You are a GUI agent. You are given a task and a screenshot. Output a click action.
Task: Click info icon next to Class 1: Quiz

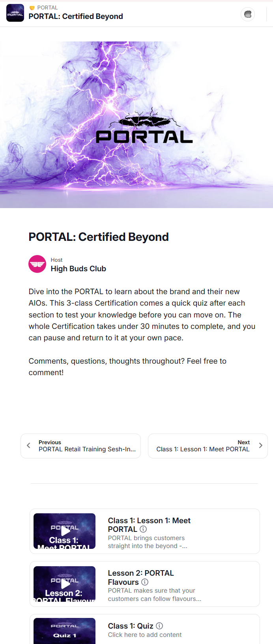(x=159, y=626)
